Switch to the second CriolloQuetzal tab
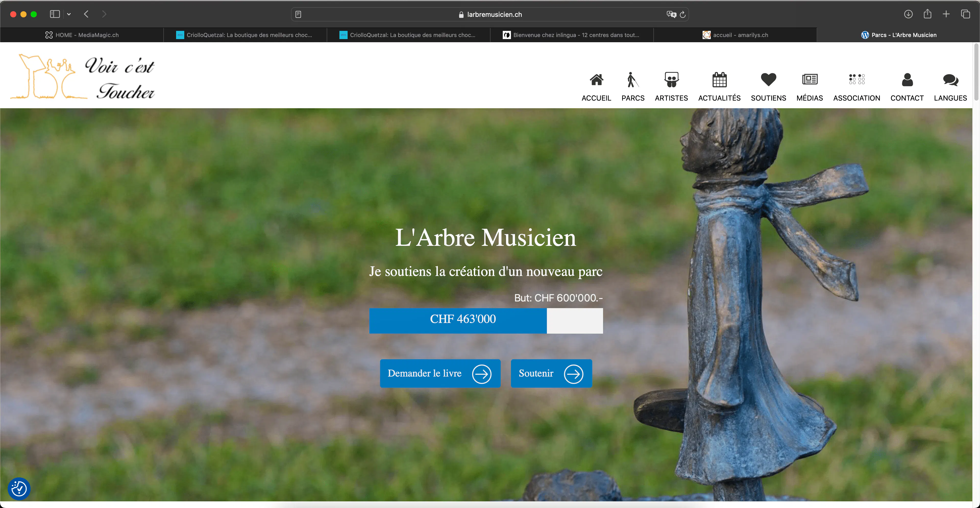The image size is (980, 508). (x=408, y=35)
